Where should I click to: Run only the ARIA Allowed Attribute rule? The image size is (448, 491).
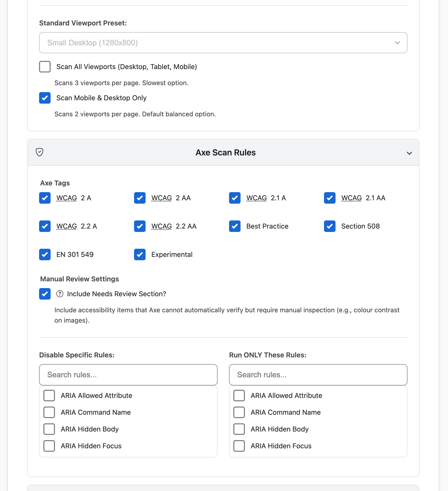pyautogui.click(x=239, y=395)
